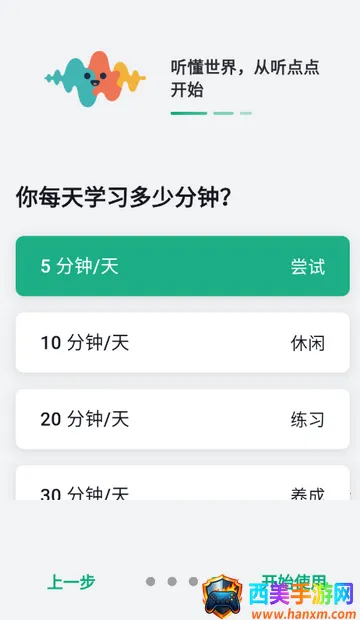Go back with 上一步

click(x=71, y=582)
